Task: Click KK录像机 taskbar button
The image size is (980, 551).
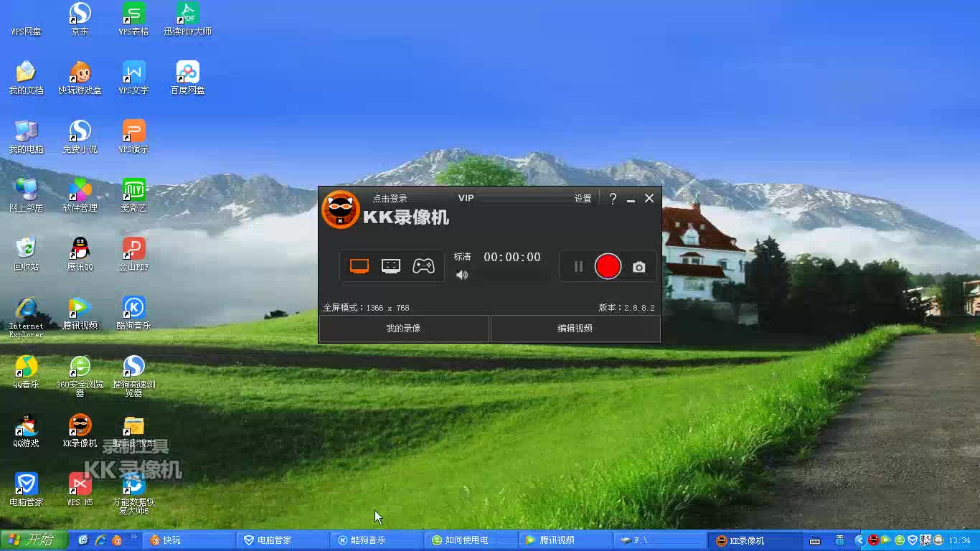Action: [x=755, y=540]
